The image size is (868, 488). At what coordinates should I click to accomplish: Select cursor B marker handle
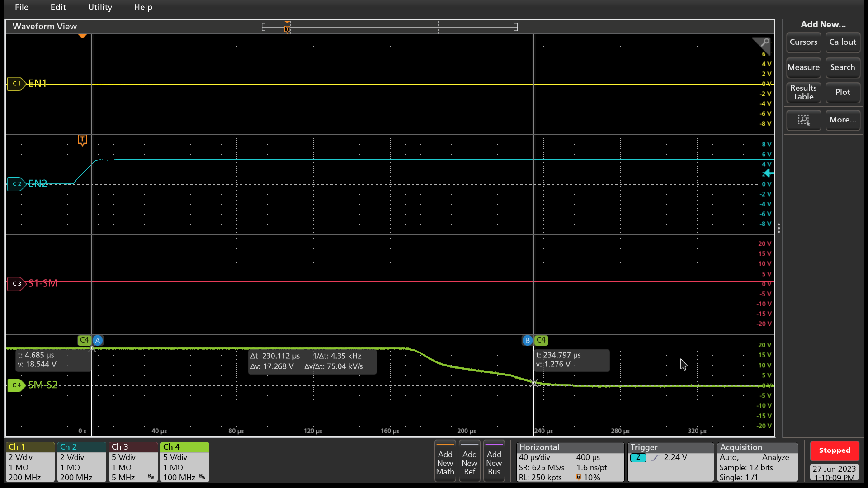point(527,340)
